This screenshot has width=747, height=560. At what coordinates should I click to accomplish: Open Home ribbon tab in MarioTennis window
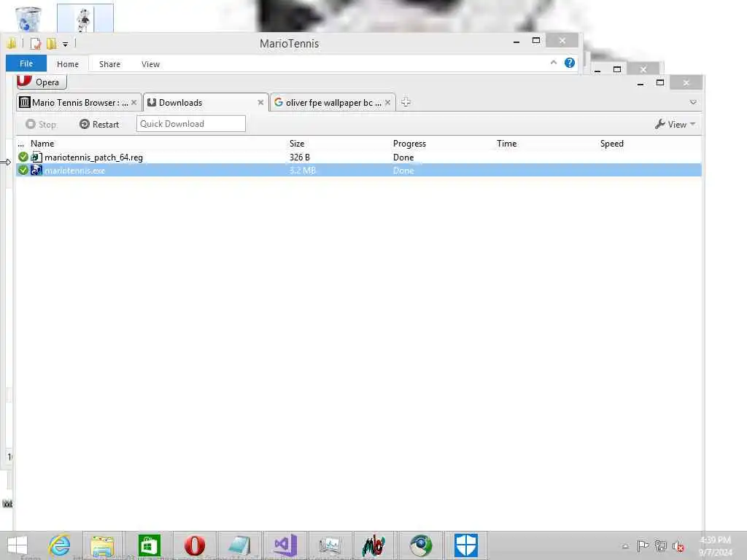(68, 64)
